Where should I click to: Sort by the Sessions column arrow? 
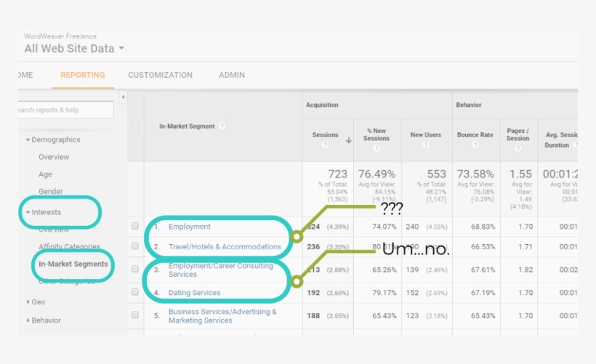[x=348, y=140]
